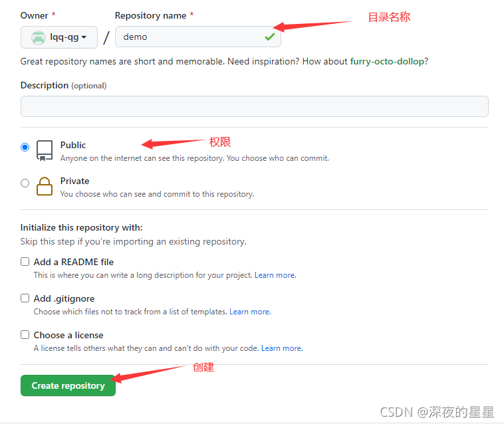Viewport: 504px width, 424px height.
Task: Click the Choose a license label
Action: pyautogui.click(x=68, y=336)
